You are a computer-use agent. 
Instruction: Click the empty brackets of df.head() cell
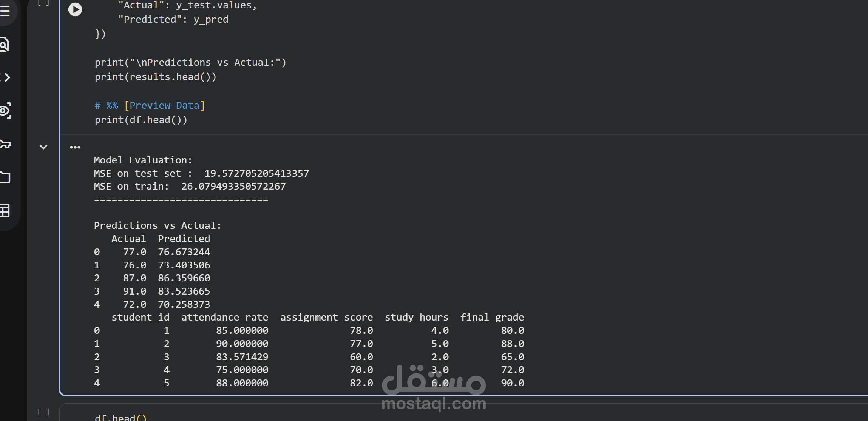[x=43, y=412]
